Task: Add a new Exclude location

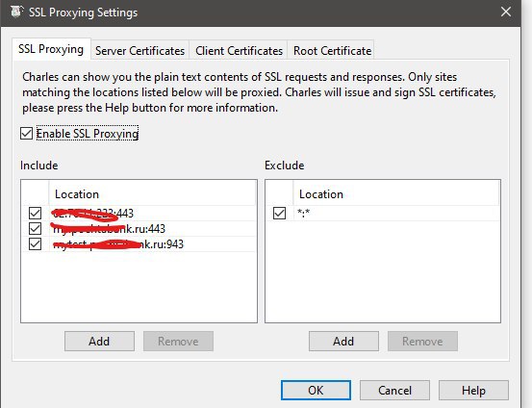Action: tap(343, 342)
